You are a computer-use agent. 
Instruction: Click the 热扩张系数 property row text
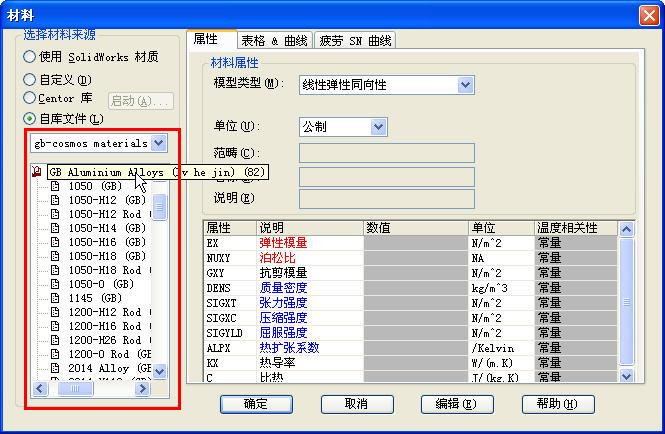pos(289,348)
